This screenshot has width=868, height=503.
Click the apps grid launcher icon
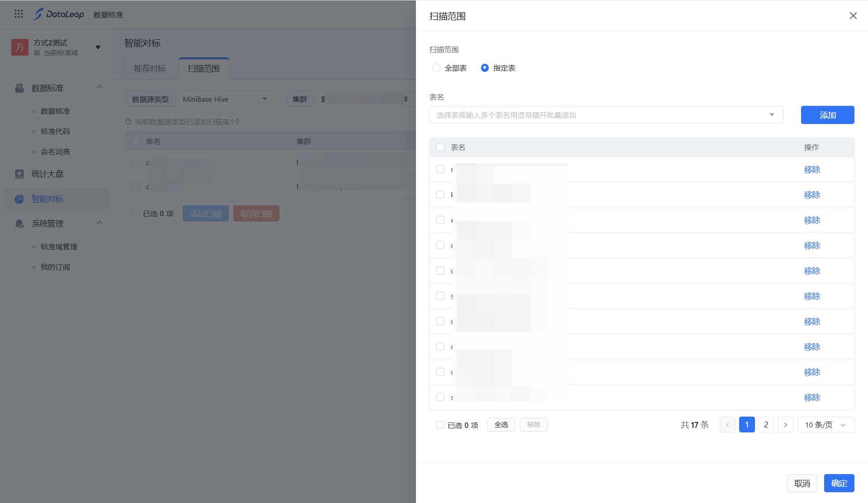19,14
